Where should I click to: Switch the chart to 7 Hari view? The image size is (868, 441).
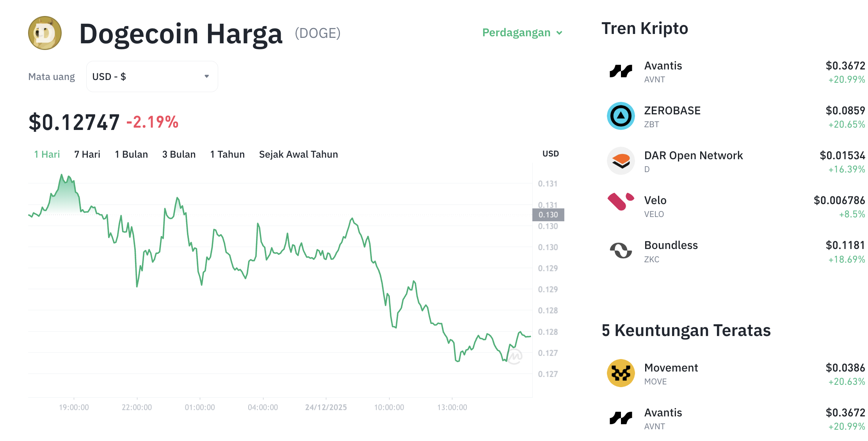tap(87, 154)
